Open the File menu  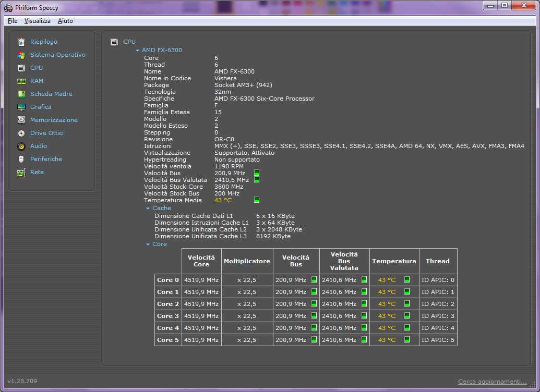tap(13, 21)
